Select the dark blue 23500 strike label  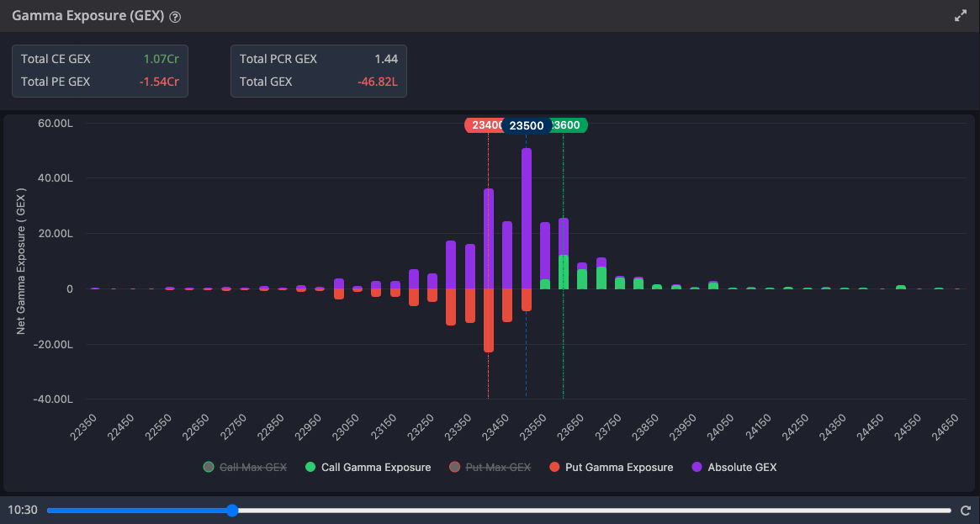[x=527, y=125]
